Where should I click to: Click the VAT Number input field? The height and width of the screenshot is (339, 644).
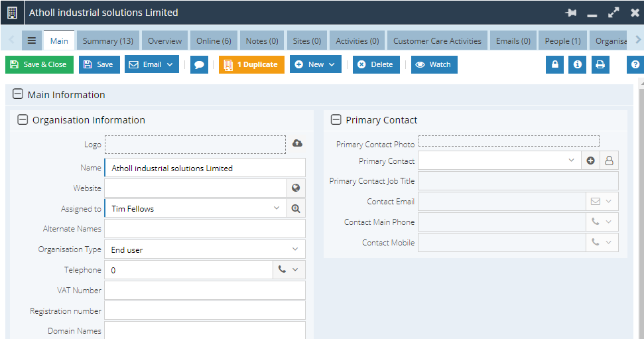pos(204,291)
